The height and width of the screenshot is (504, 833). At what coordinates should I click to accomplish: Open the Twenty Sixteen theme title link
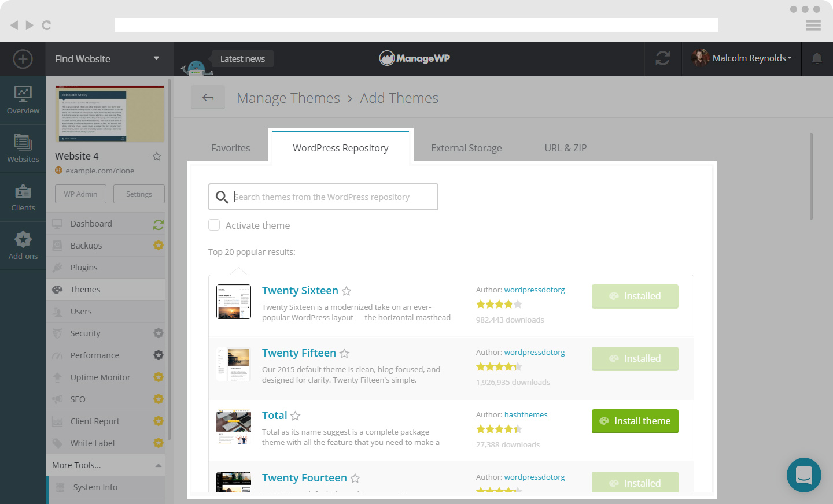click(x=300, y=291)
